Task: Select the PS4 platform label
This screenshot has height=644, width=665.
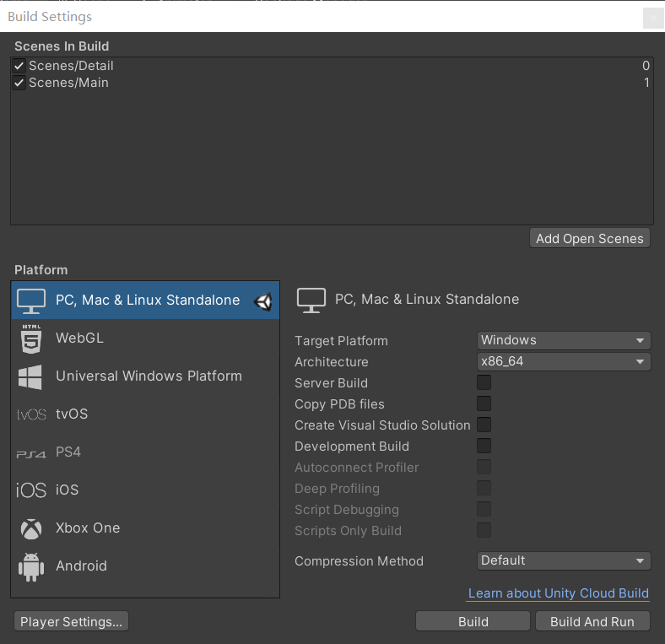Action: [68, 452]
